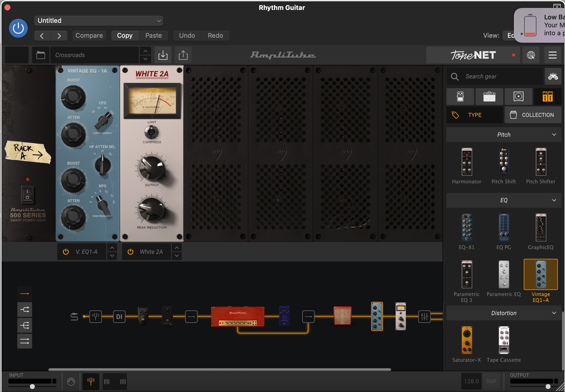
Task: Click the Search gear field
Action: tap(495, 76)
